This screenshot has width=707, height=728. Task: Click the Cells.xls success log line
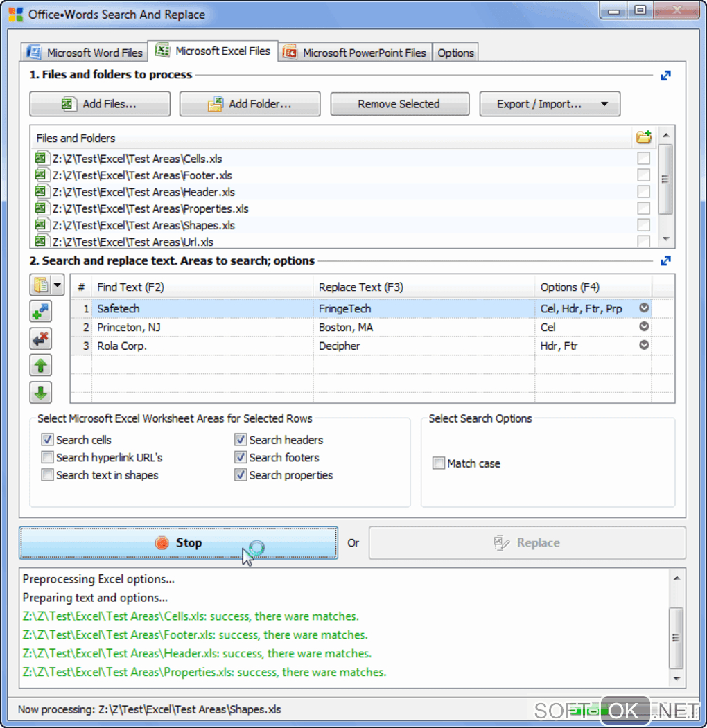pyautogui.click(x=191, y=616)
